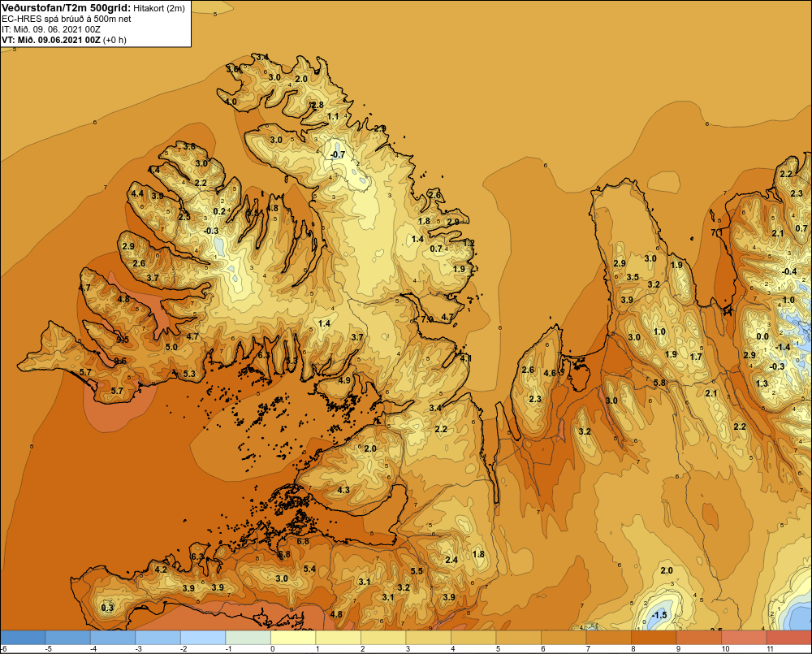Click the temperature value "1.1"

[334, 116]
